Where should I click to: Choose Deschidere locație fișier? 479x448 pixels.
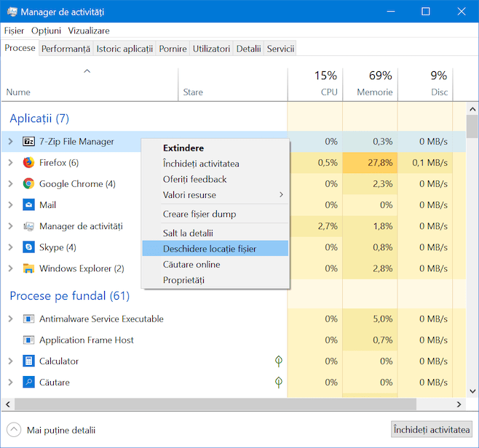click(215, 249)
